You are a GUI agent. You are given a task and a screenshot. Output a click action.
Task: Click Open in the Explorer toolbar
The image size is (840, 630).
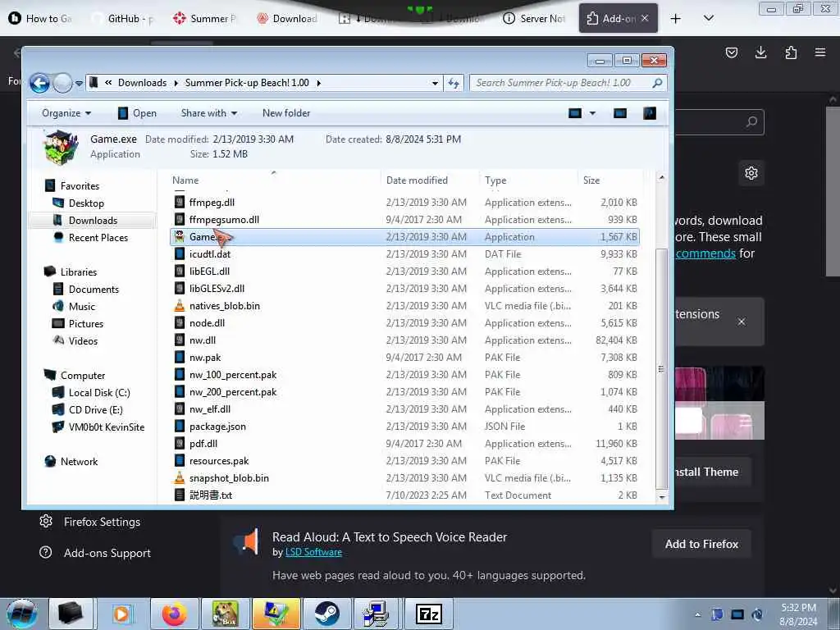point(137,113)
